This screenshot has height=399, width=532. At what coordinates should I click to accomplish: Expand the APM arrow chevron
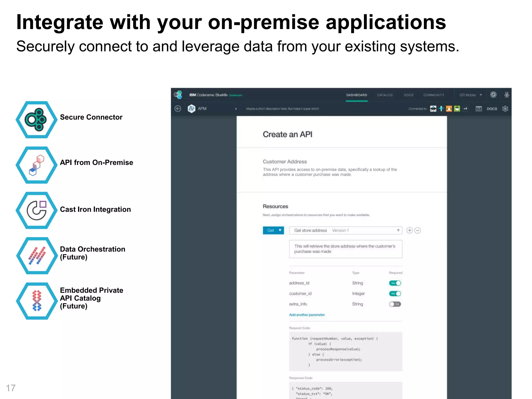[x=236, y=109]
